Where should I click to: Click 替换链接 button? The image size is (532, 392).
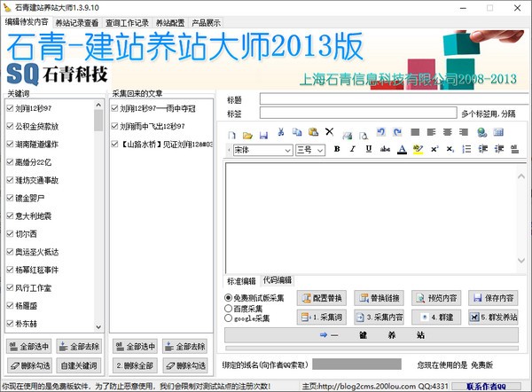pos(379,298)
